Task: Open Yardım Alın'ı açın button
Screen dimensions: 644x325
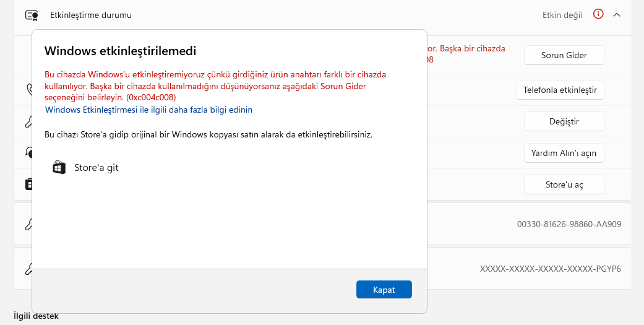Action: [x=564, y=153]
